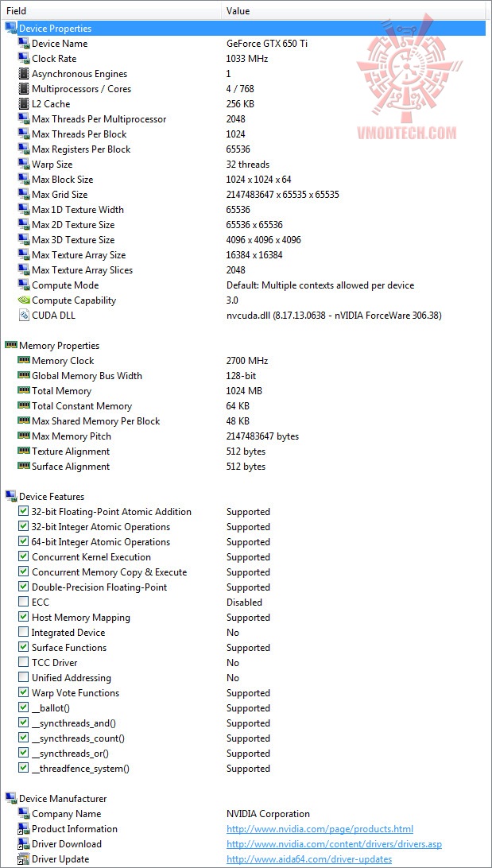
Task: Click the 1024 MB total memory value
Action: click(244, 391)
